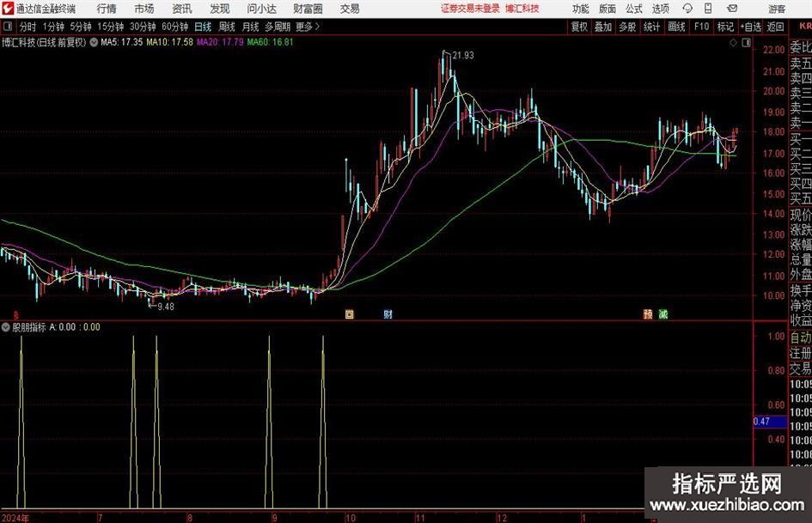
Task: Open the 资讯 menu
Action: click(x=182, y=9)
